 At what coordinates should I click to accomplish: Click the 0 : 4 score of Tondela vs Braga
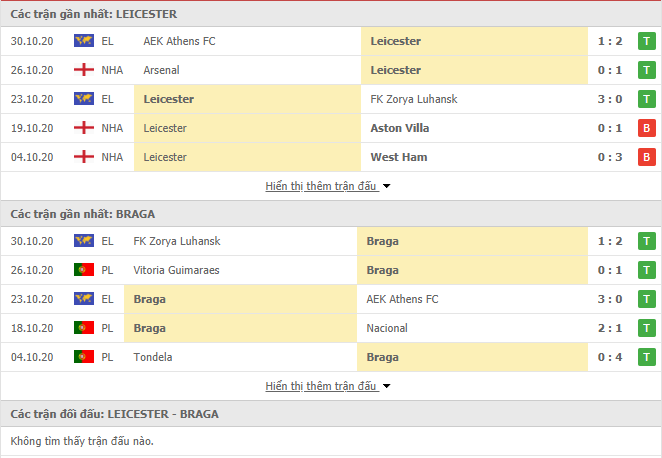coord(610,357)
